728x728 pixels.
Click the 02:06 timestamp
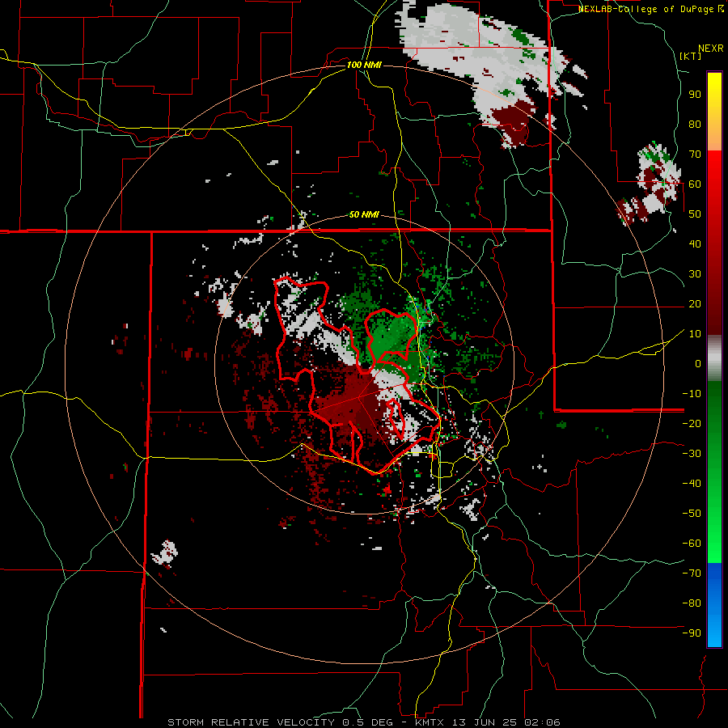pos(542,722)
